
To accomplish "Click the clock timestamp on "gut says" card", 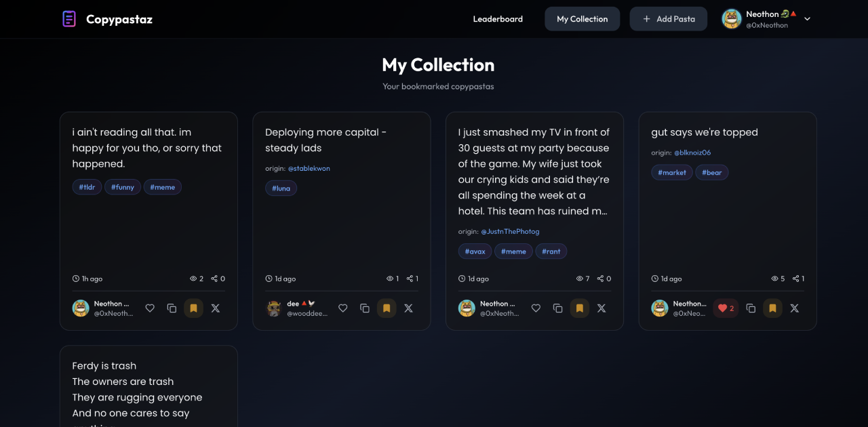I will click(655, 279).
